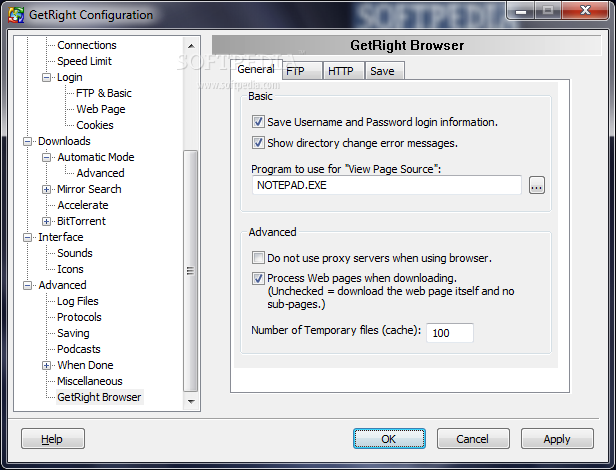616x470 pixels.
Task: Select Log Files in the tree
Action: point(78,301)
